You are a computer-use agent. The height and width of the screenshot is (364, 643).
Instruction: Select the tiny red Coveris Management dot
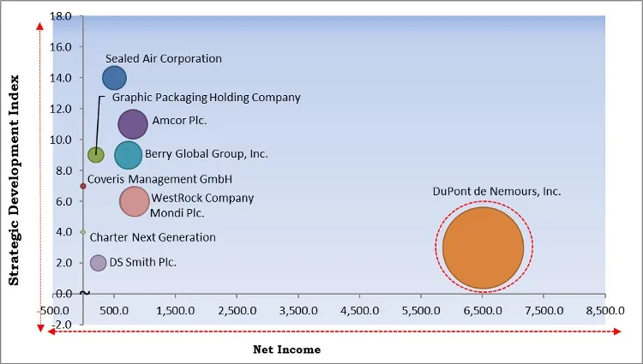click(x=82, y=186)
